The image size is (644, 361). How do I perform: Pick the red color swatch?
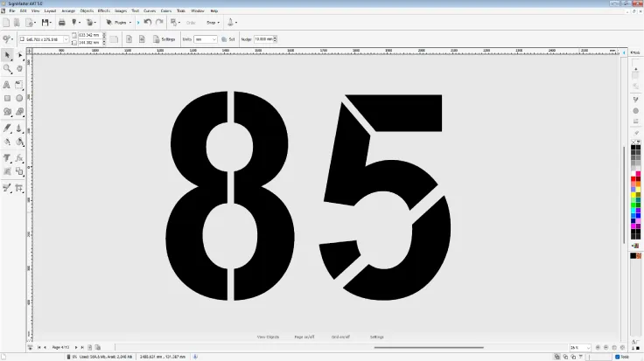click(633, 179)
